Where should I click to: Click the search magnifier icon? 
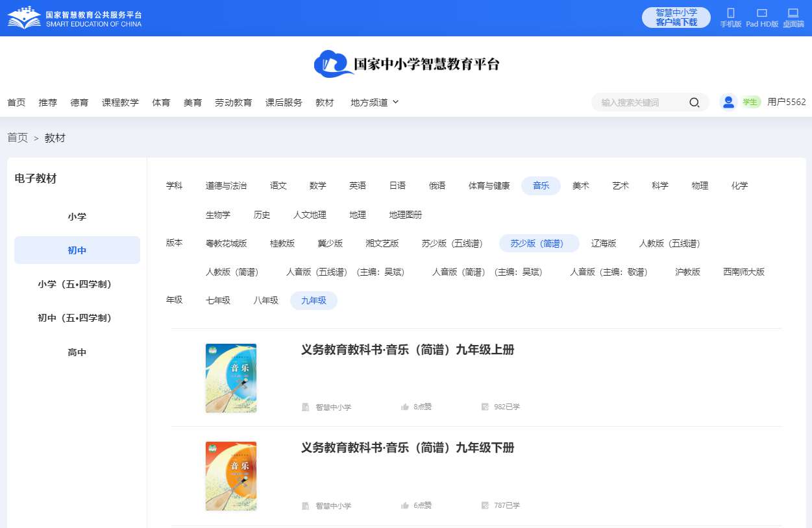694,102
